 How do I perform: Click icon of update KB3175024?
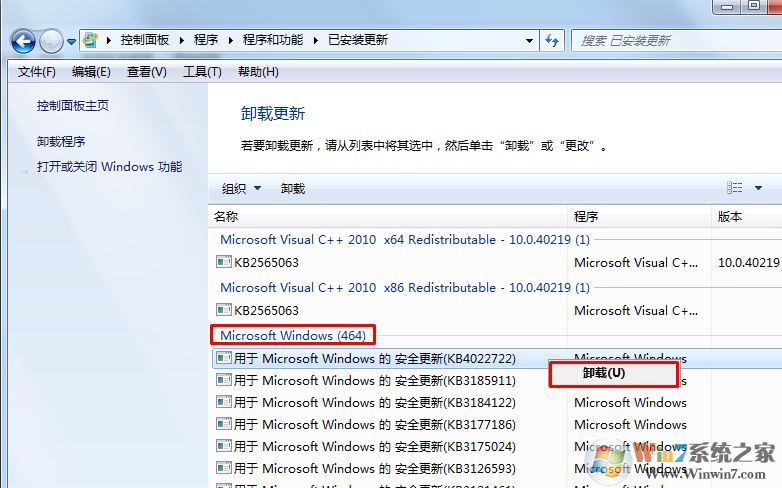[224, 446]
